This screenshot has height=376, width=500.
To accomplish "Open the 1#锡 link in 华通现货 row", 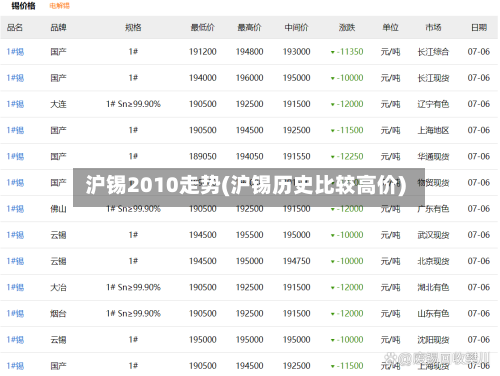I will pyautogui.click(x=15, y=156).
